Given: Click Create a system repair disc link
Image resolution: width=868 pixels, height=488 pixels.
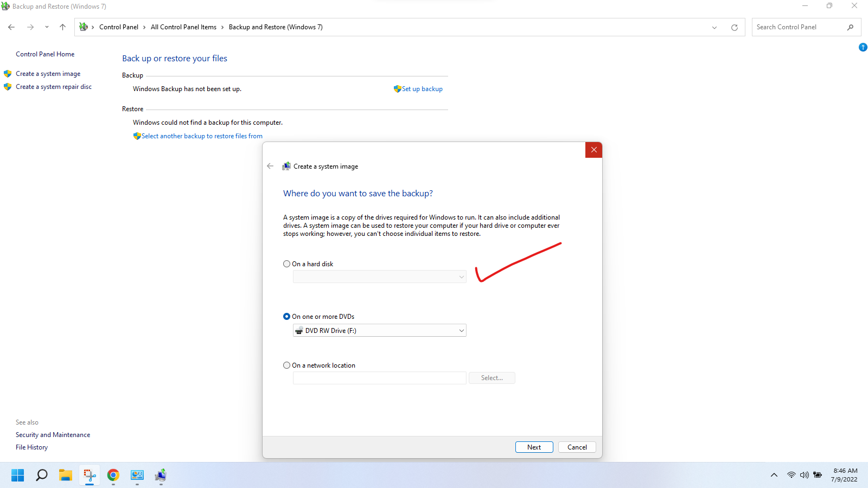Looking at the screenshot, I should point(54,87).
